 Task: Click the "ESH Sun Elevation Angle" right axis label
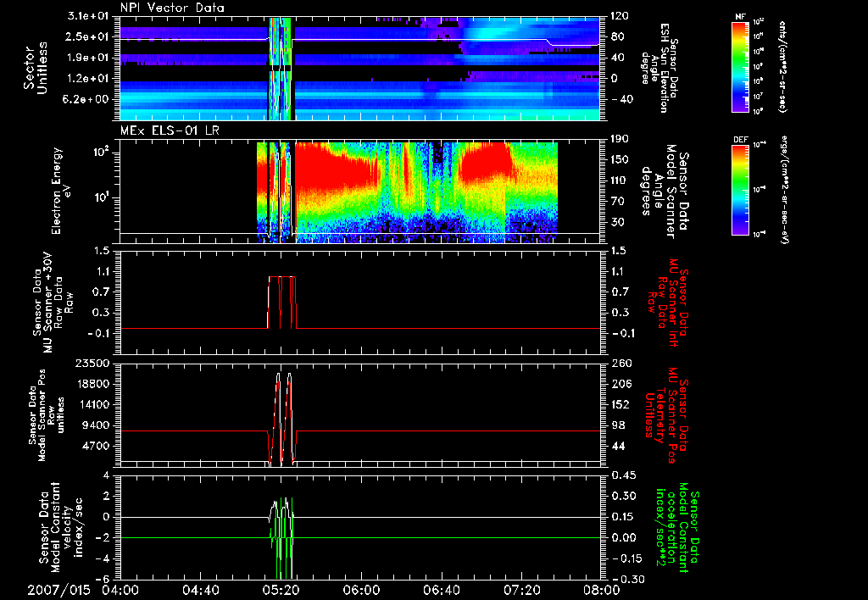659,68
